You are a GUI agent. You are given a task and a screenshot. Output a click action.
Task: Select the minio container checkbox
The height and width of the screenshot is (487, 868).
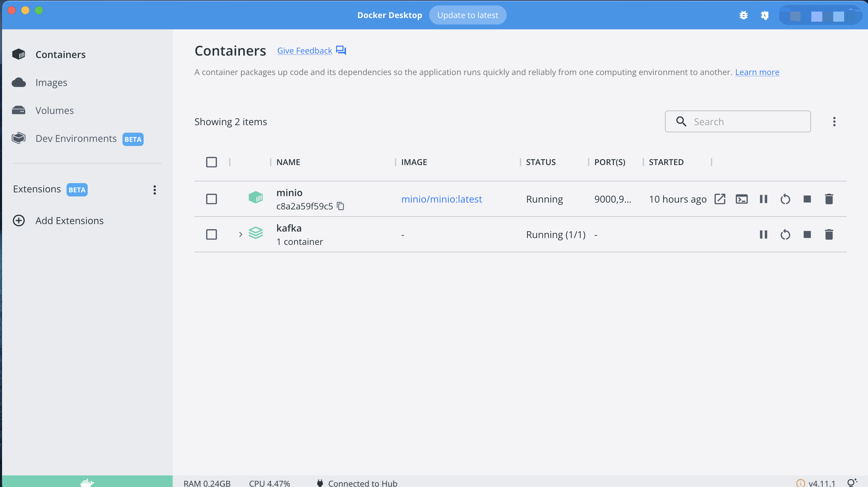[212, 199]
